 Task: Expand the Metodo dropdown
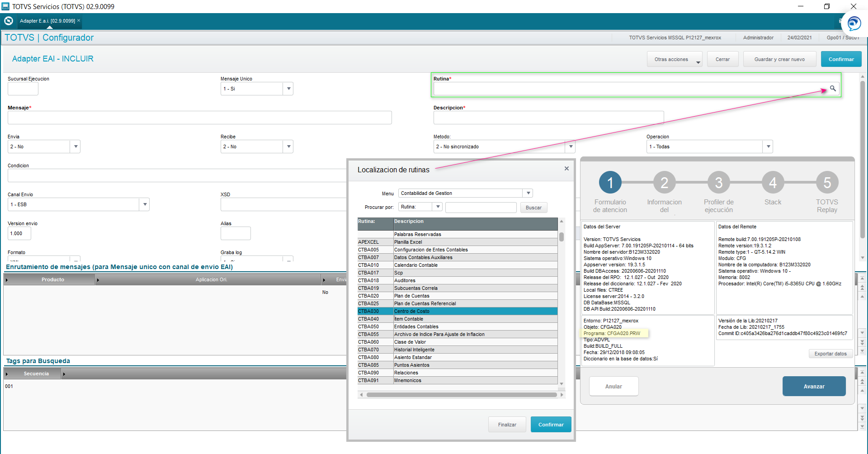pos(571,147)
